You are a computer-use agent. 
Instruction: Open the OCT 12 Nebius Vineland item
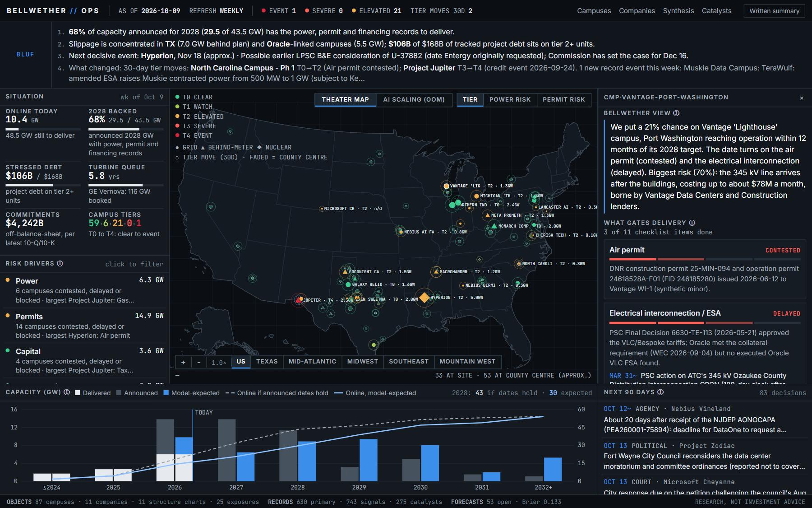pyautogui.click(x=705, y=419)
